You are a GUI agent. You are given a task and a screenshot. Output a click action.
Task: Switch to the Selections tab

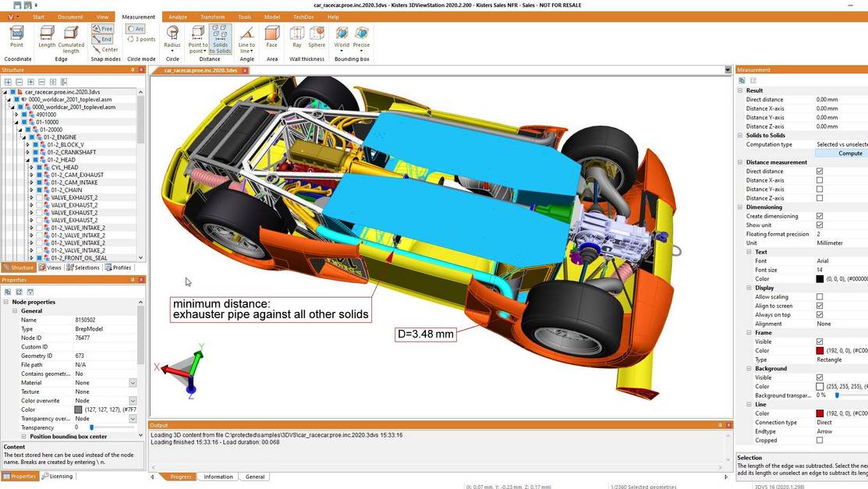[83, 268]
